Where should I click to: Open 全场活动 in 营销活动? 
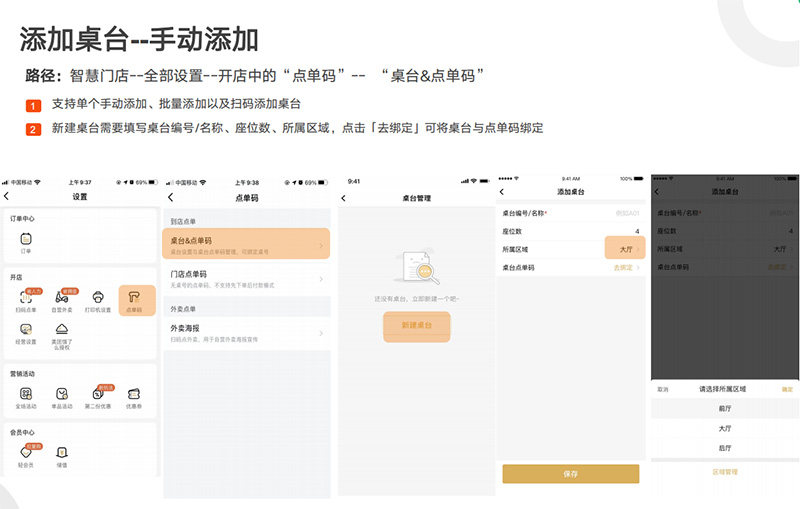(x=26, y=398)
